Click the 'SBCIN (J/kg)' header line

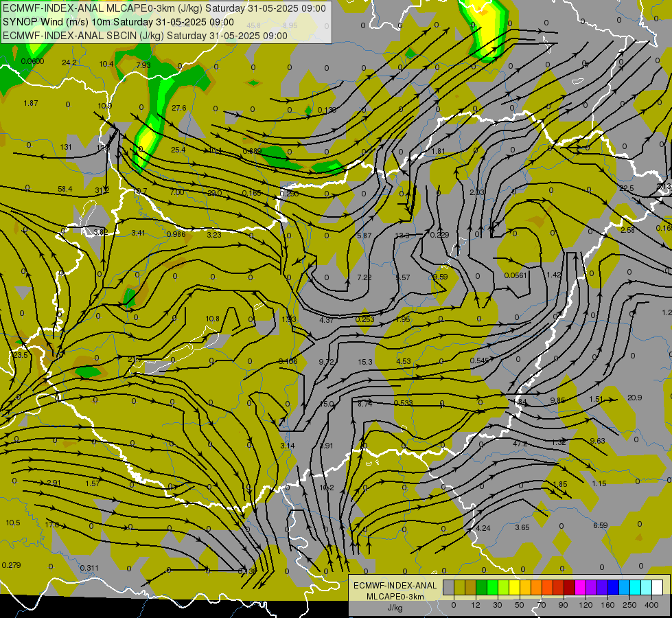click(145, 36)
